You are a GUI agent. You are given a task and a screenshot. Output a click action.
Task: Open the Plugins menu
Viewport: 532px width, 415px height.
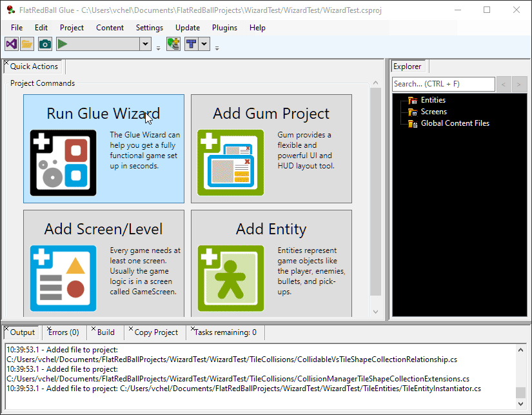pyautogui.click(x=224, y=28)
